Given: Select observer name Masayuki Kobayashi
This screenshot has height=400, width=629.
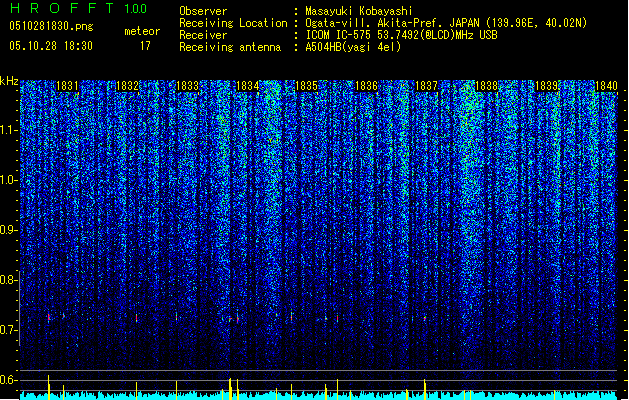Looking at the screenshot, I should point(359,11).
